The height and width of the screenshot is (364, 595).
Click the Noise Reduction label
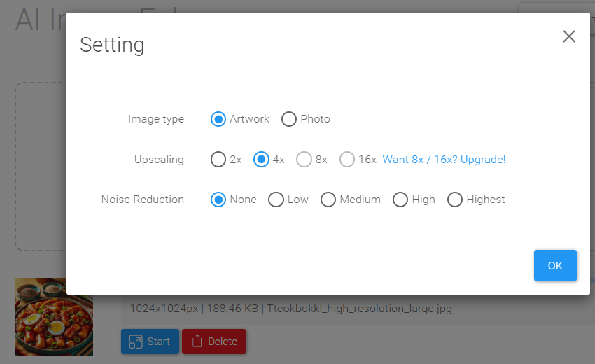[143, 199]
